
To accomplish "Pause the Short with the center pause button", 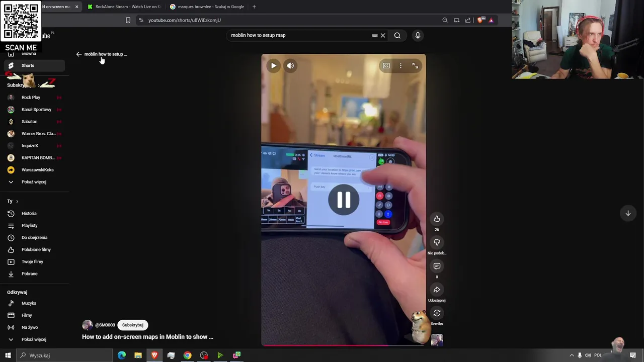I will click(344, 200).
